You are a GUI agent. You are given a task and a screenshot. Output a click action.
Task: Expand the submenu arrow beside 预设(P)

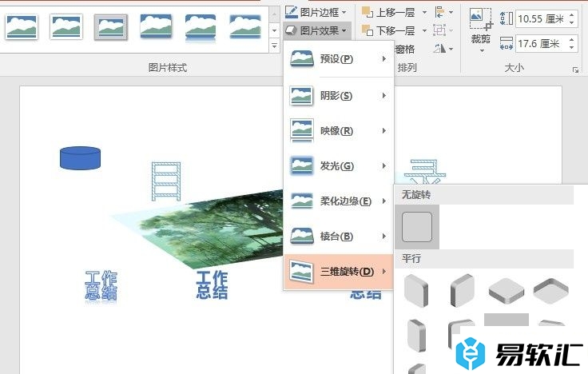(x=384, y=58)
